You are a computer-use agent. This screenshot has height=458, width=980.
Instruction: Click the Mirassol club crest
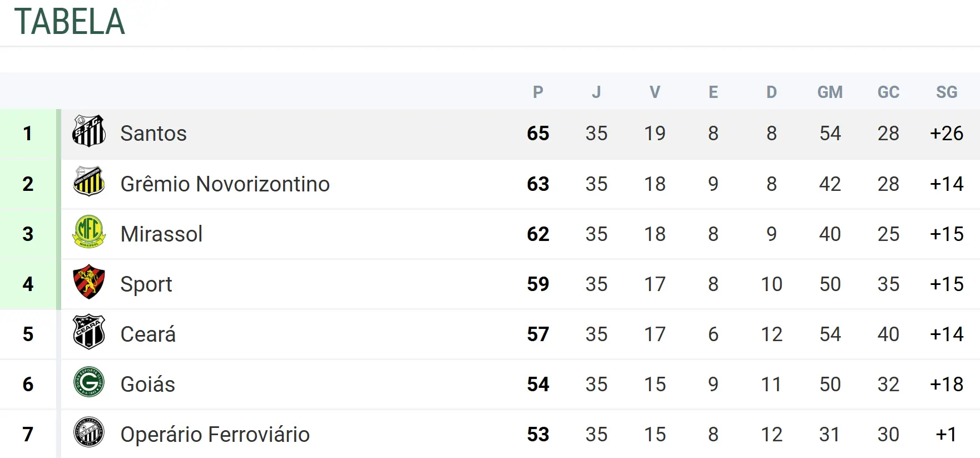89,232
